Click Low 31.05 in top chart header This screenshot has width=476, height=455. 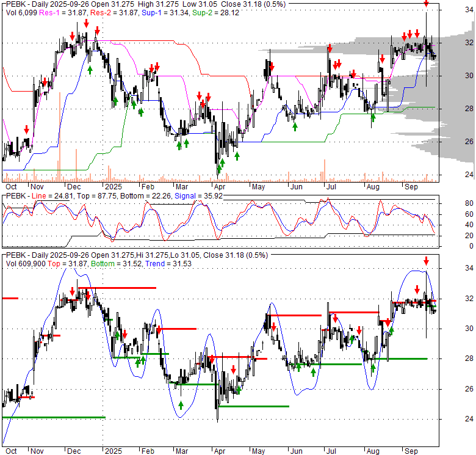(x=200, y=4)
